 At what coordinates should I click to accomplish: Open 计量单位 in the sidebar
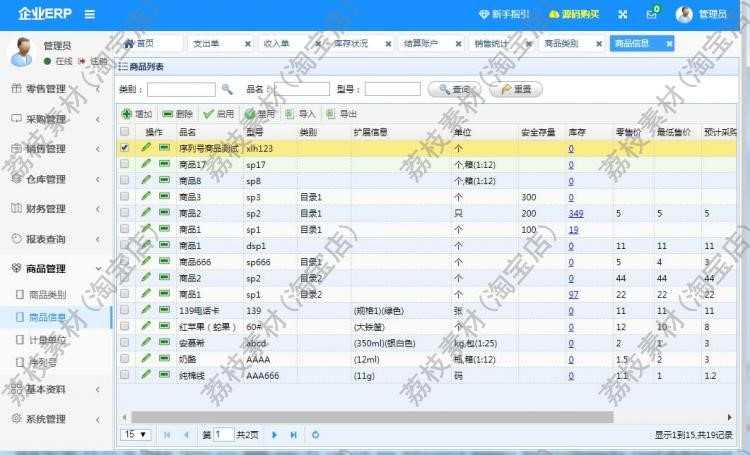(x=47, y=340)
